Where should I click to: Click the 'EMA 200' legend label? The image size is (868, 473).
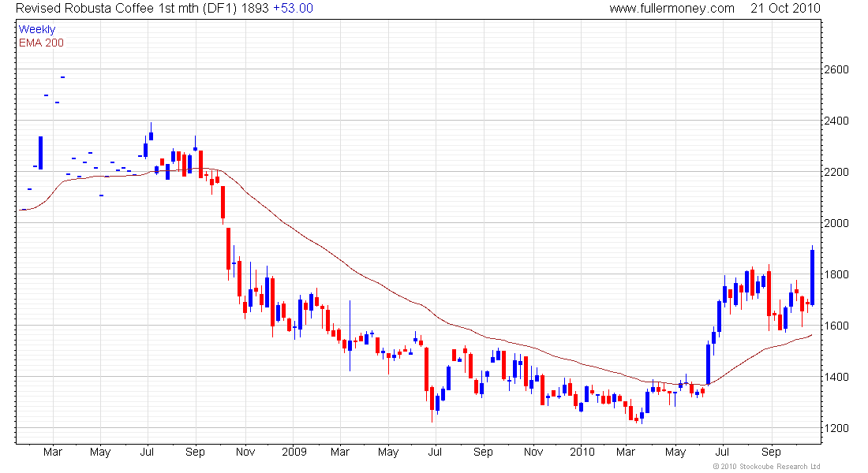click(41, 43)
